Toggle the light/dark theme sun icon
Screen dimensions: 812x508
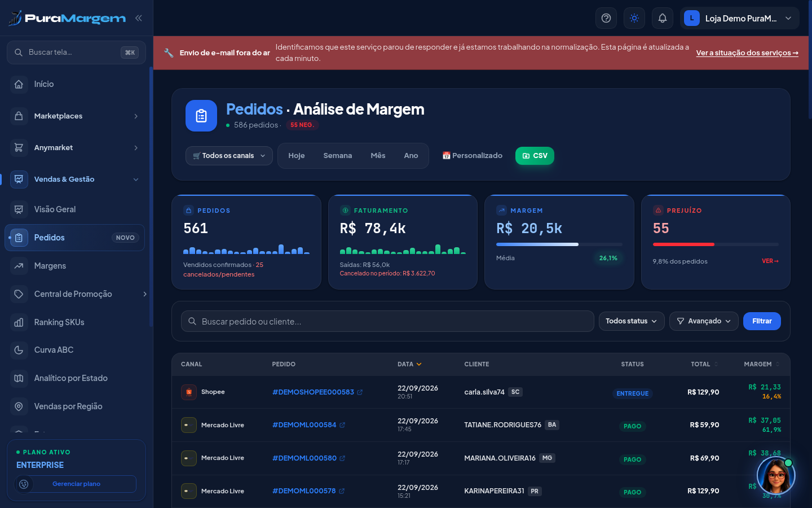pos(634,18)
